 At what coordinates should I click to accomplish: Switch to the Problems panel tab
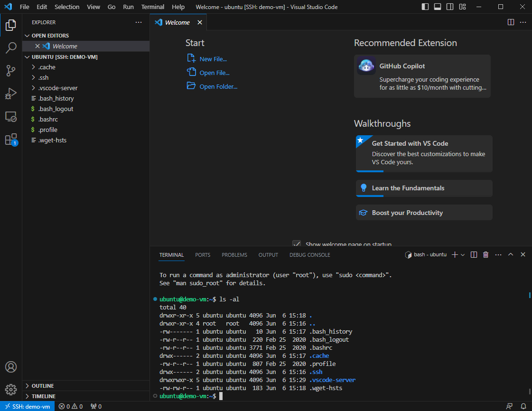point(234,255)
